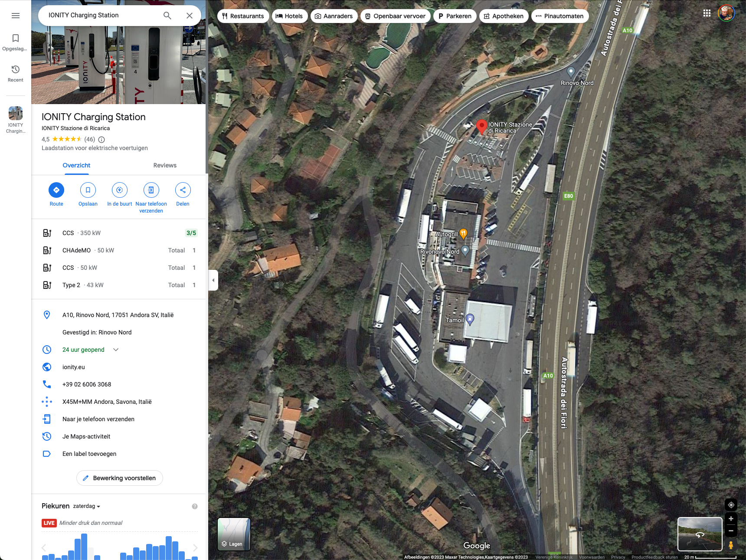
Task: Click 'Een label toevoegen'
Action: click(x=119, y=454)
